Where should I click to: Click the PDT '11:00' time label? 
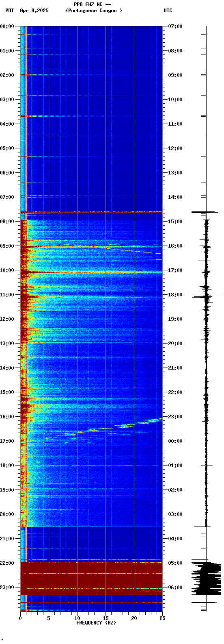7,295
